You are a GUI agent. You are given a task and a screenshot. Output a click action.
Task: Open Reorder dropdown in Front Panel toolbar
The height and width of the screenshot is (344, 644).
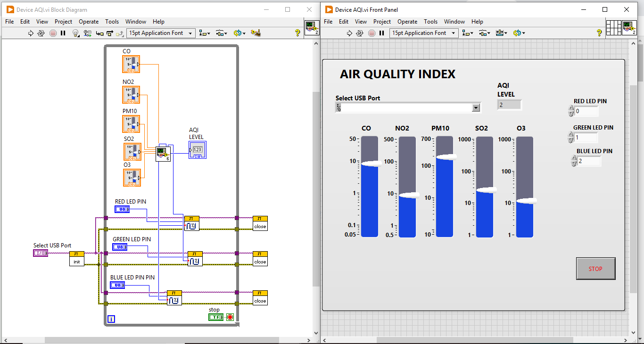point(519,33)
